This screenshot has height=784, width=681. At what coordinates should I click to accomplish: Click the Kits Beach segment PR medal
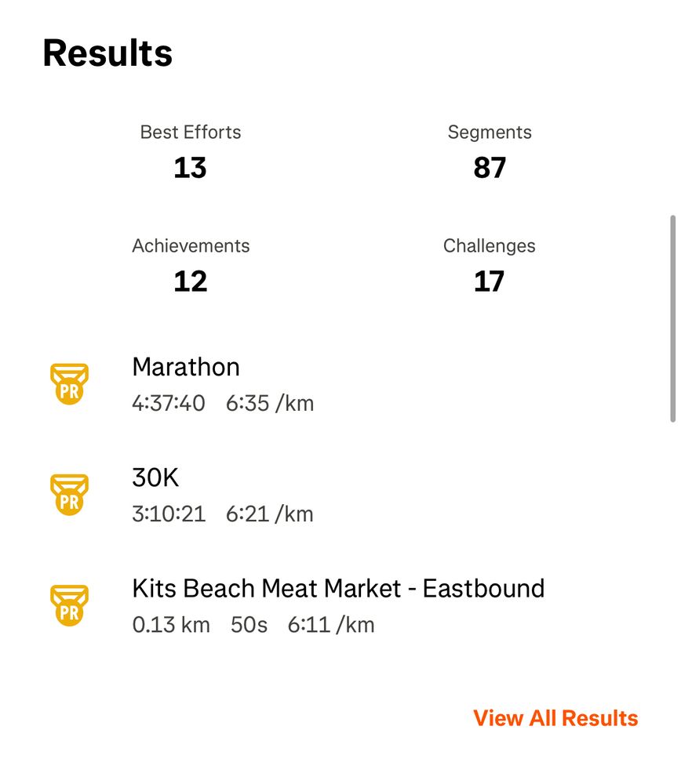pyautogui.click(x=69, y=605)
